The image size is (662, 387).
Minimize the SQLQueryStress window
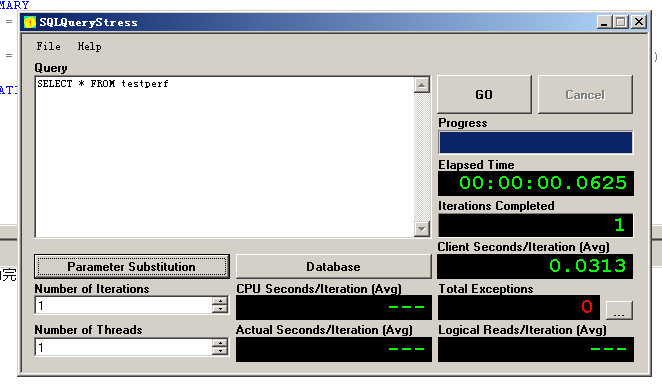point(604,22)
